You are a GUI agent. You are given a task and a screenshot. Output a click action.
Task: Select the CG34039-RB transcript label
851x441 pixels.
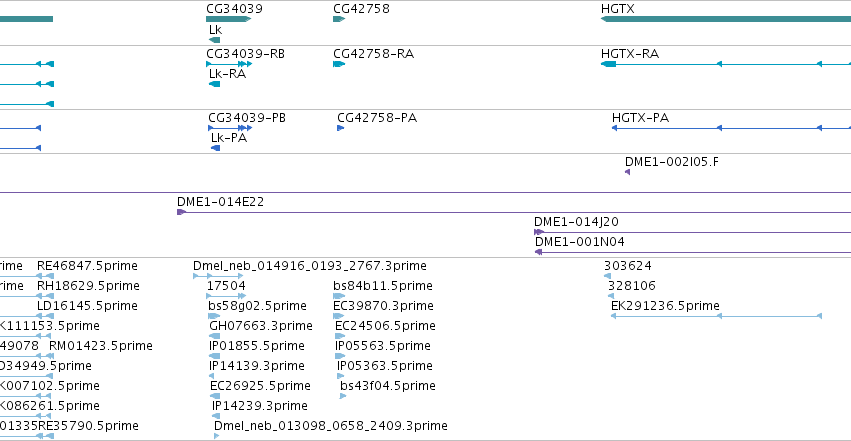(245, 54)
